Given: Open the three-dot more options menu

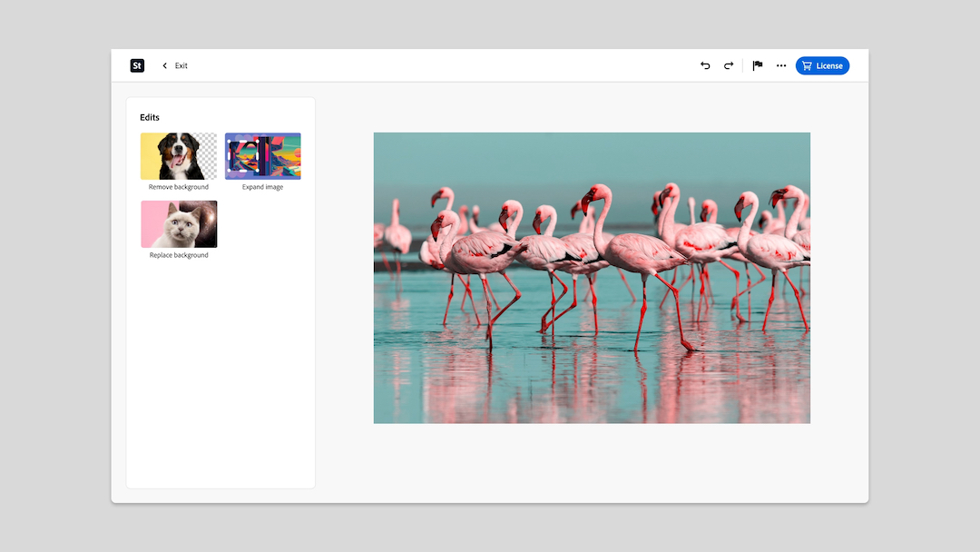Looking at the screenshot, I should (x=781, y=65).
